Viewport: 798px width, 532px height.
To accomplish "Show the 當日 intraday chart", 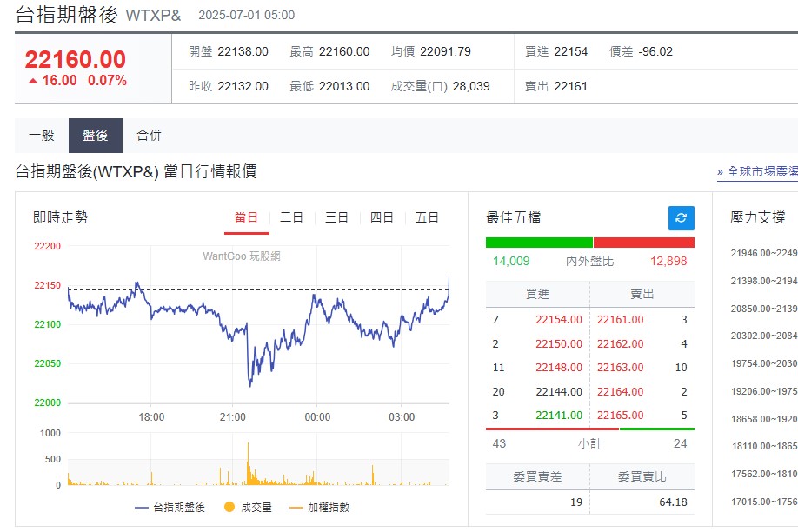I will pos(246,218).
